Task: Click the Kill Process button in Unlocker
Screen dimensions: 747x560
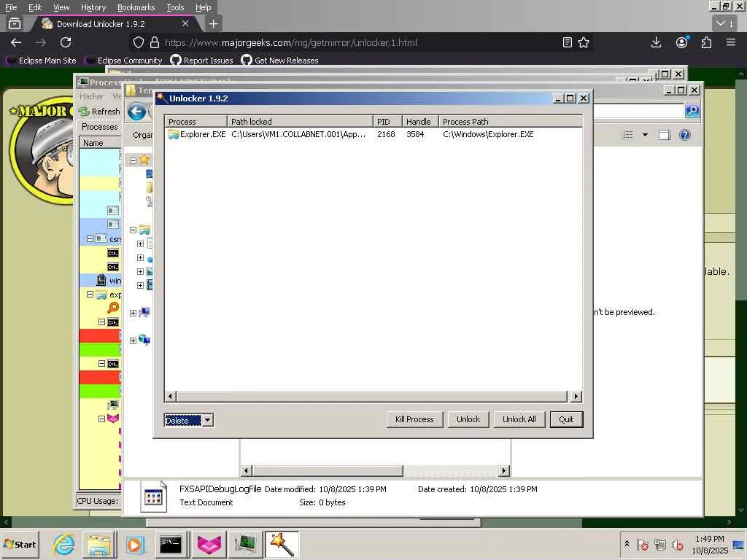Action: [414, 419]
